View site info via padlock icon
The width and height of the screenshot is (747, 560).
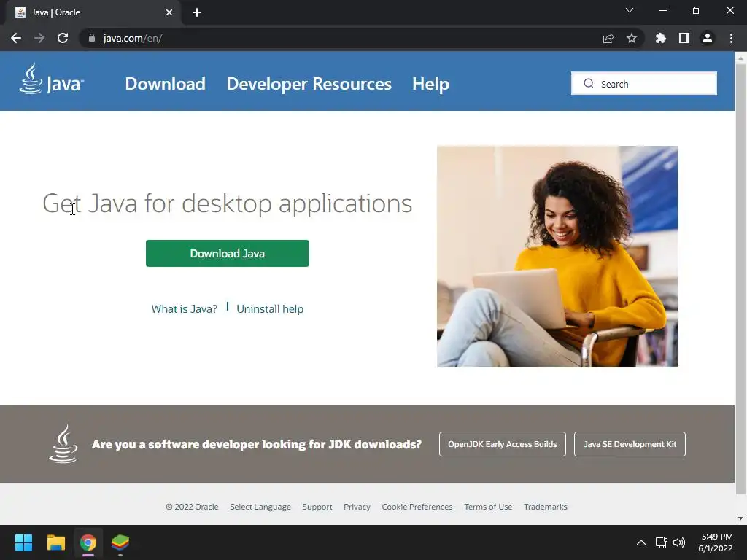tap(91, 38)
